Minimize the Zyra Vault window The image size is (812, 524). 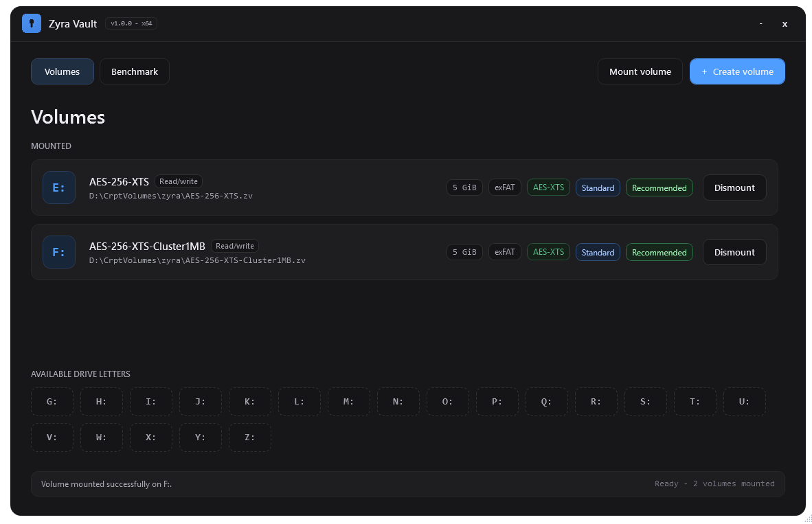760,24
